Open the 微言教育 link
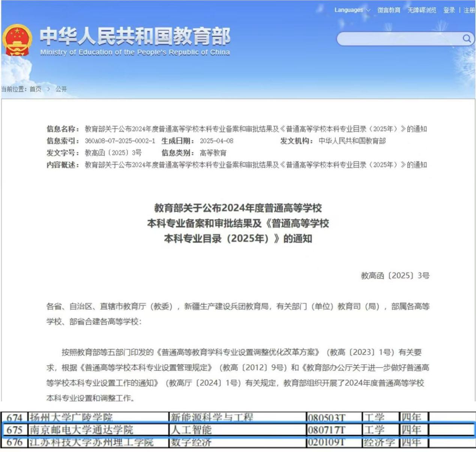The image size is (476, 452). (x=389, y=10)
